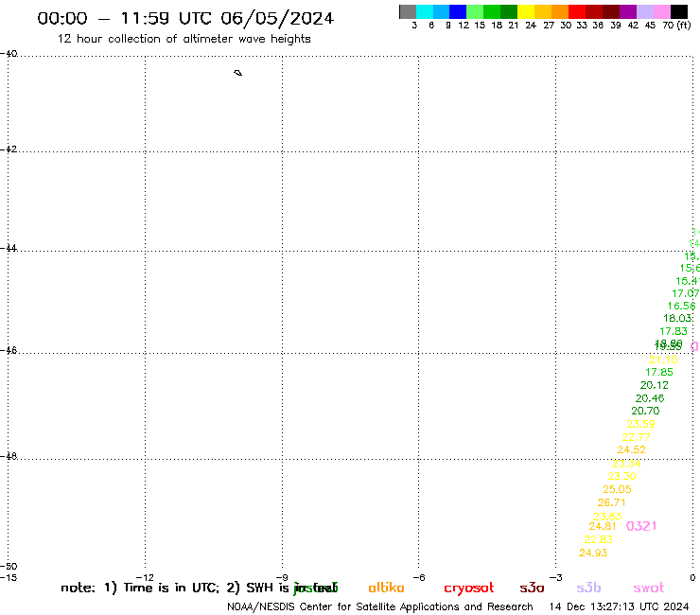This screenshot has width=700, height=615.
Task: Click the 'swot' satellite label
Action: (649, 588)
